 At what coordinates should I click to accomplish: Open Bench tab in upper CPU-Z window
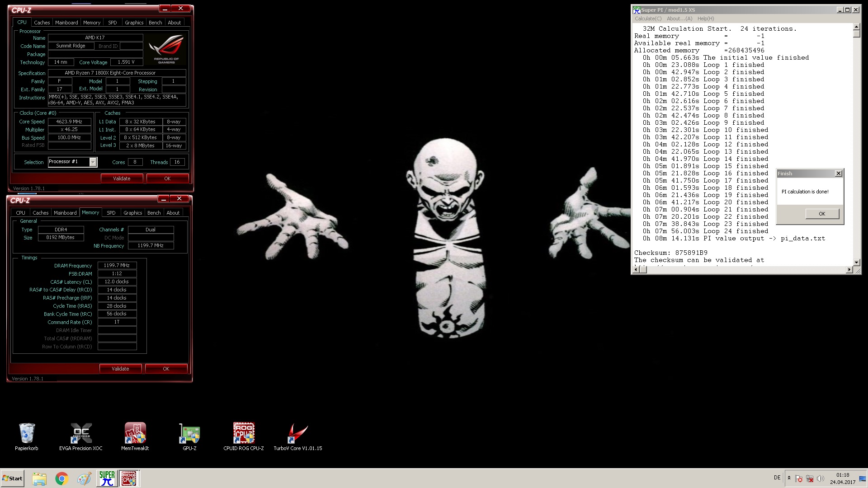156,23
